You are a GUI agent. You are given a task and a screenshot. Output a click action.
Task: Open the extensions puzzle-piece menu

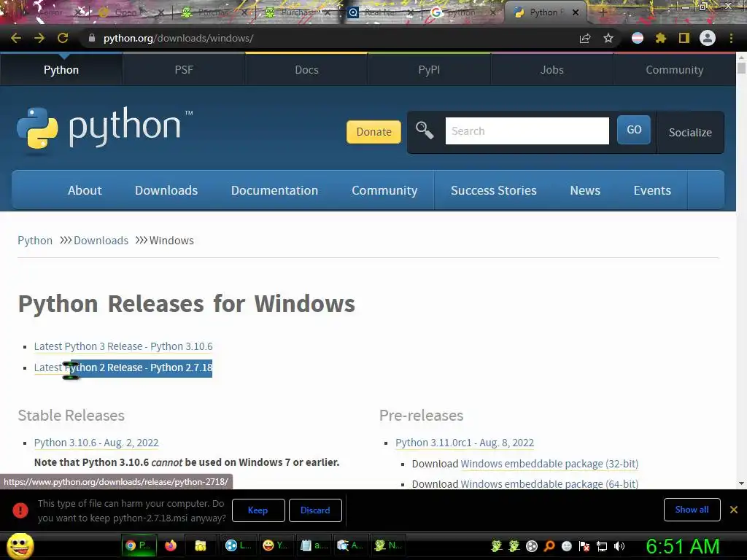pos(661,38)
